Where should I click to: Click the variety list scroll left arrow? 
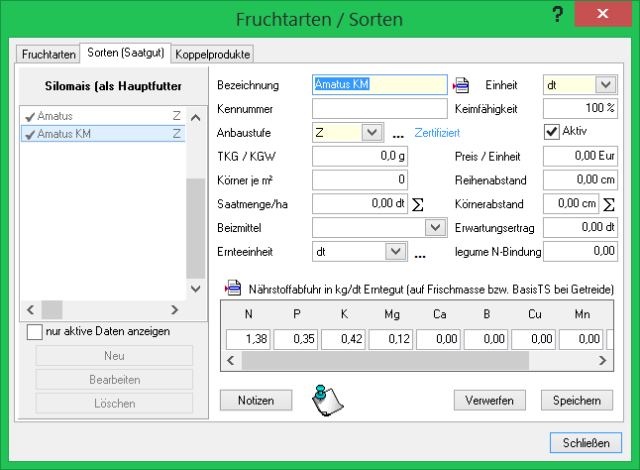coord(31,310)
